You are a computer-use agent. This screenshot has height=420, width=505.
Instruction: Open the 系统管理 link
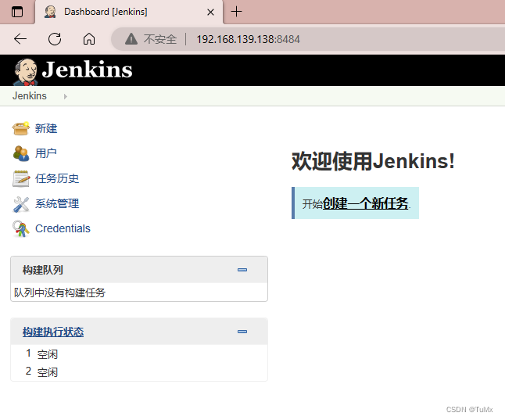[x=57, y=203]
